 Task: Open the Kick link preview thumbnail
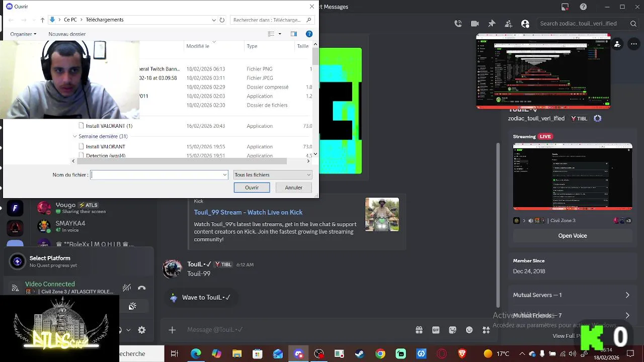point(382,215)
